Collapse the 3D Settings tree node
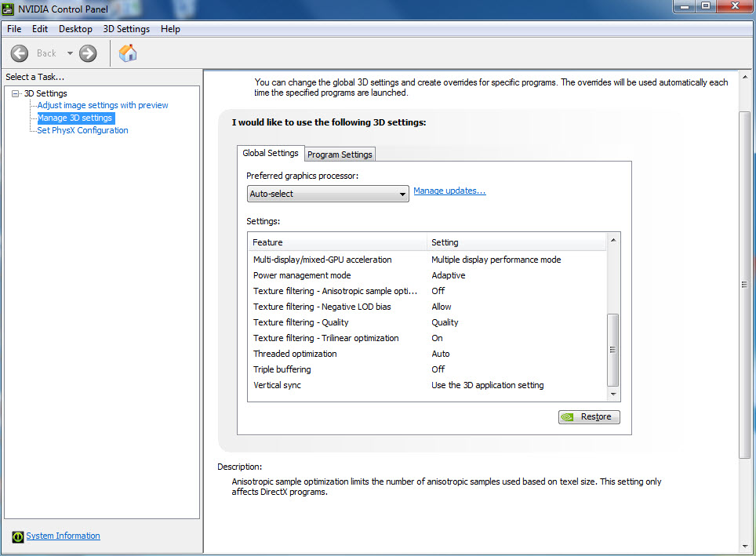 16,93
